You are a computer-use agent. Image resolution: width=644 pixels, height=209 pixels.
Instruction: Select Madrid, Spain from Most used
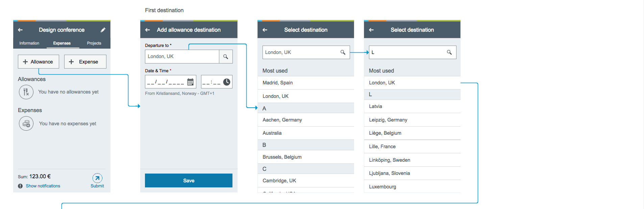[306, 83]
